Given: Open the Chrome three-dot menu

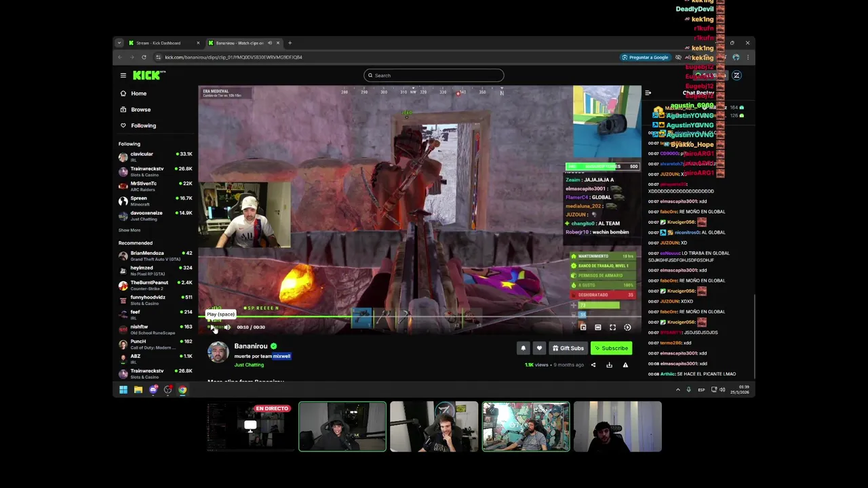Looking at the screenshot, I should tap(748, 57).
